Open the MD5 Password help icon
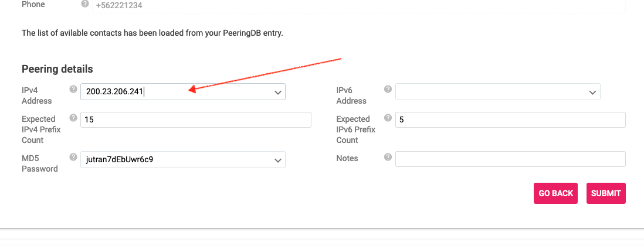This screenshot has height=246, width=644. coord(73,157)
